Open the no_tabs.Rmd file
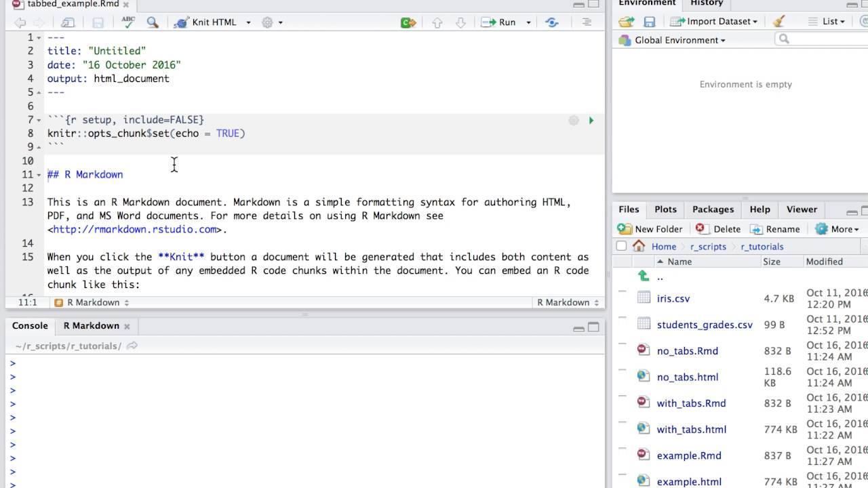Image resolution: width=868 pixels, height=488 pixels. pyautogui.click(x=687, y=351)
